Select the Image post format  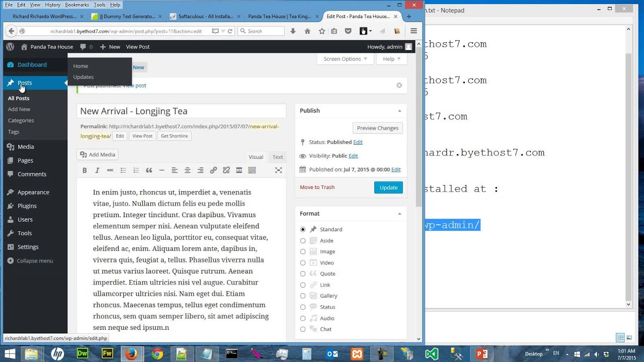(x=303, y=252)
